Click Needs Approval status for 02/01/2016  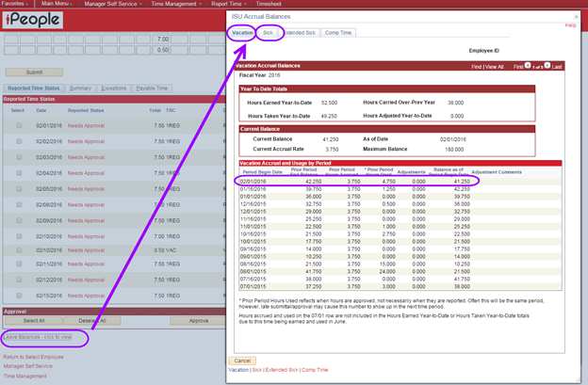pyautogui.click(x=86, y=126)
